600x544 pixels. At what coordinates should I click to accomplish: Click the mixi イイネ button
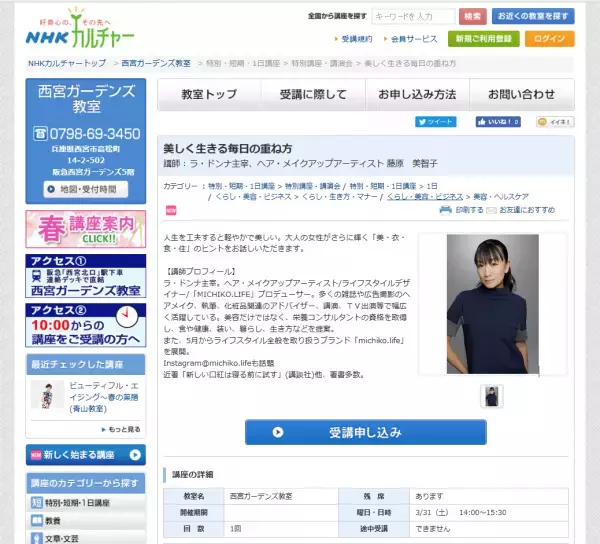(x=555, y=122)
